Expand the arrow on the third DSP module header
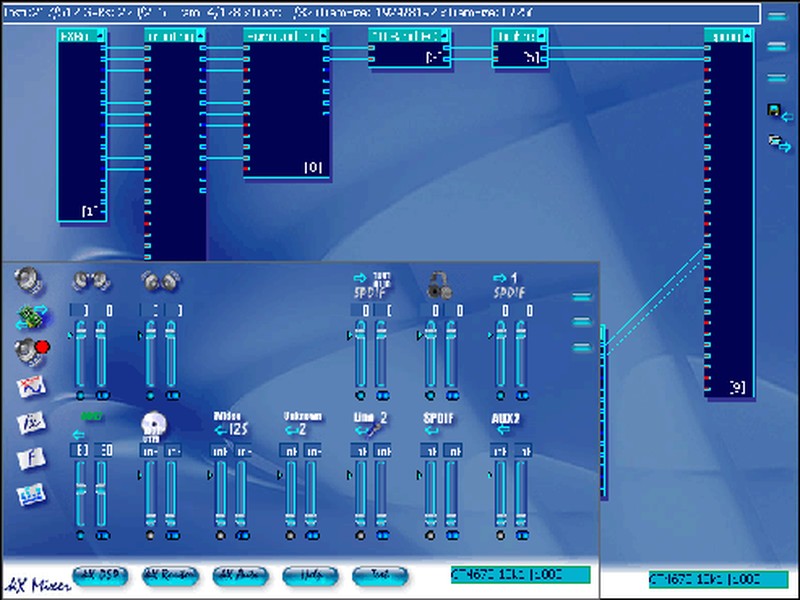Image resolution: width=800 pixels, height=600 pixels. click(323, 36)
